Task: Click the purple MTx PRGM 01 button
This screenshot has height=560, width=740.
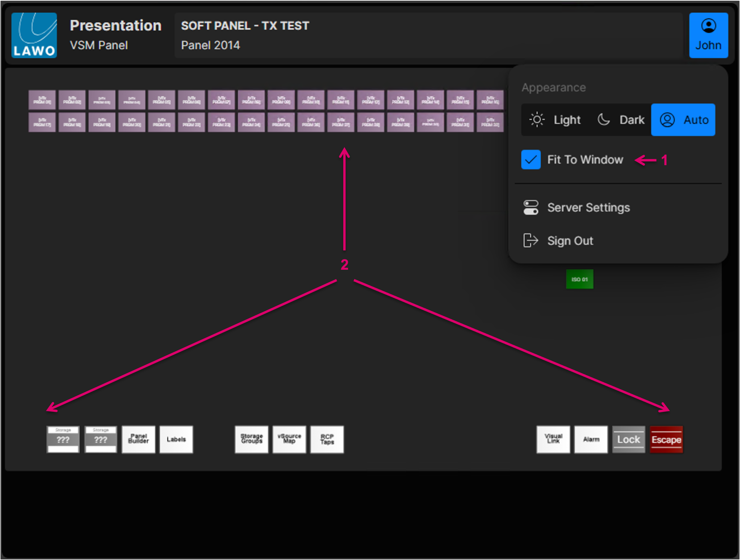Action: [x=42, y=100]
